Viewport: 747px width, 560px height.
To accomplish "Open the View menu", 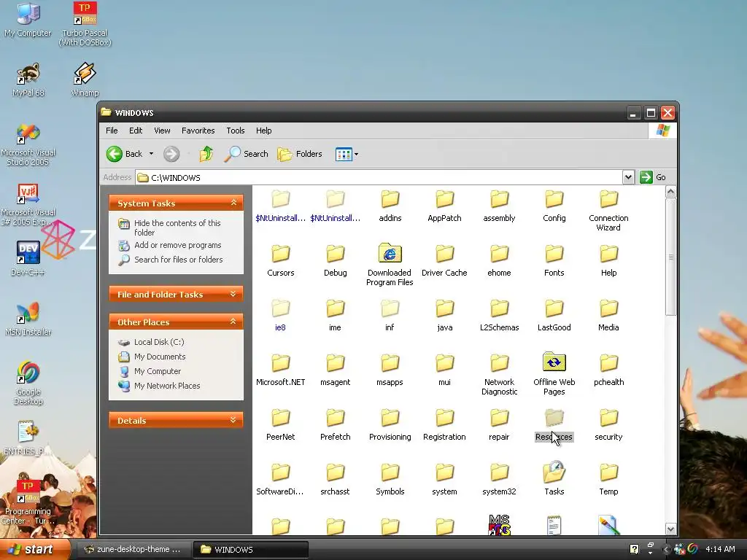I will [162, 131].
